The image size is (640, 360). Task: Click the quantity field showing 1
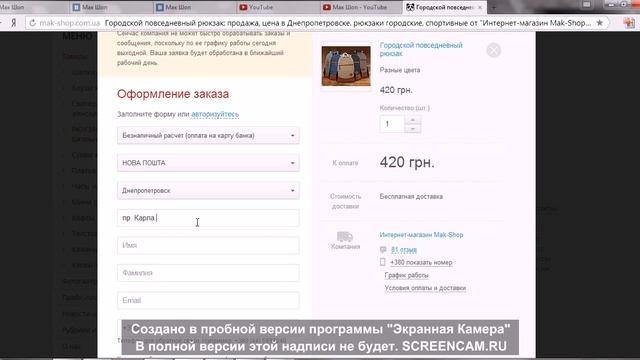392,124
